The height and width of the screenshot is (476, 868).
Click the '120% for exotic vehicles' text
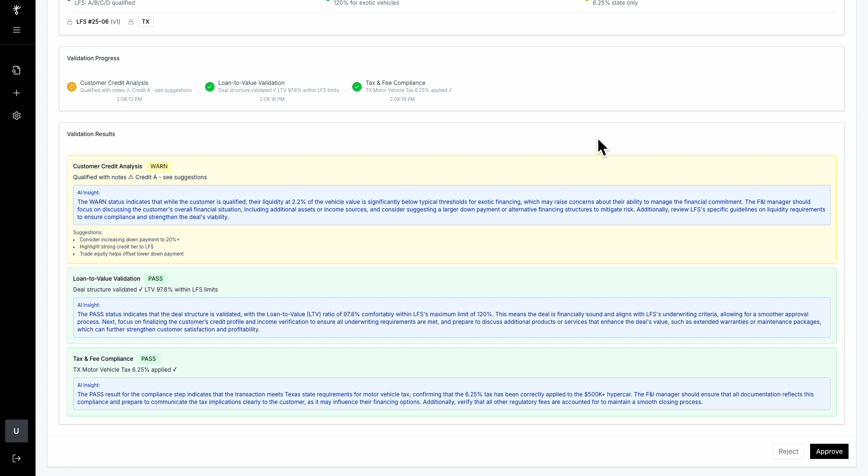coord(366,3)
